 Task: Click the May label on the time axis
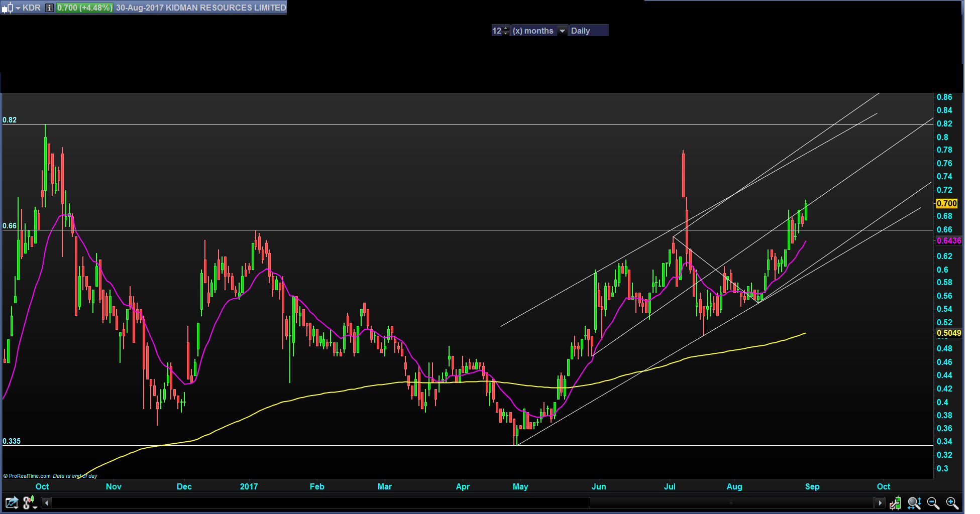tap(520, 486)
